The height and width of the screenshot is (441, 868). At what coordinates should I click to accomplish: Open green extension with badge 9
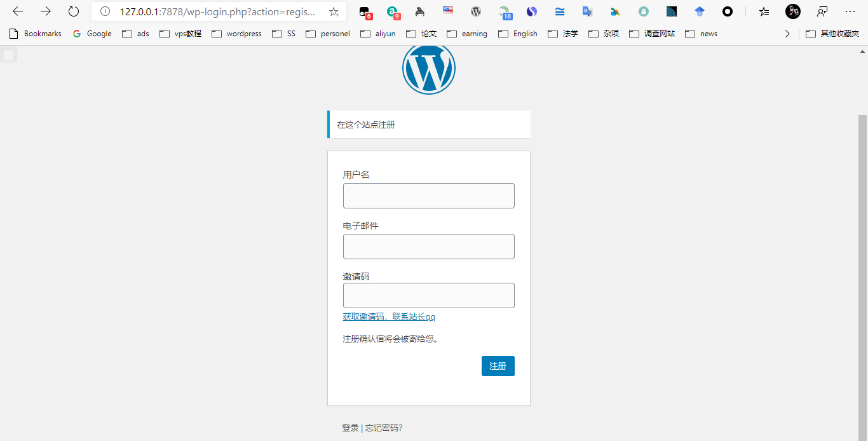point(393,12)
